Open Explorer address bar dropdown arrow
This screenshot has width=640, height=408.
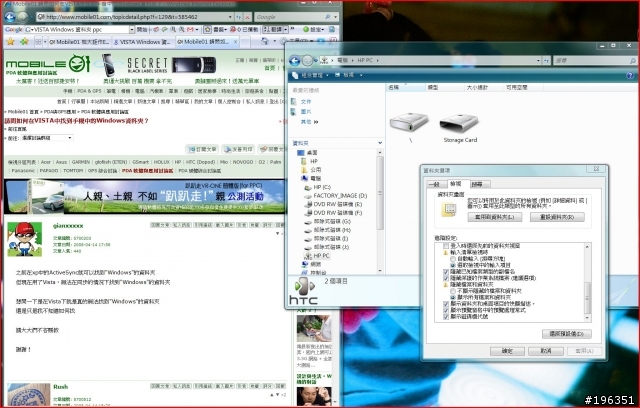(538, 60)
